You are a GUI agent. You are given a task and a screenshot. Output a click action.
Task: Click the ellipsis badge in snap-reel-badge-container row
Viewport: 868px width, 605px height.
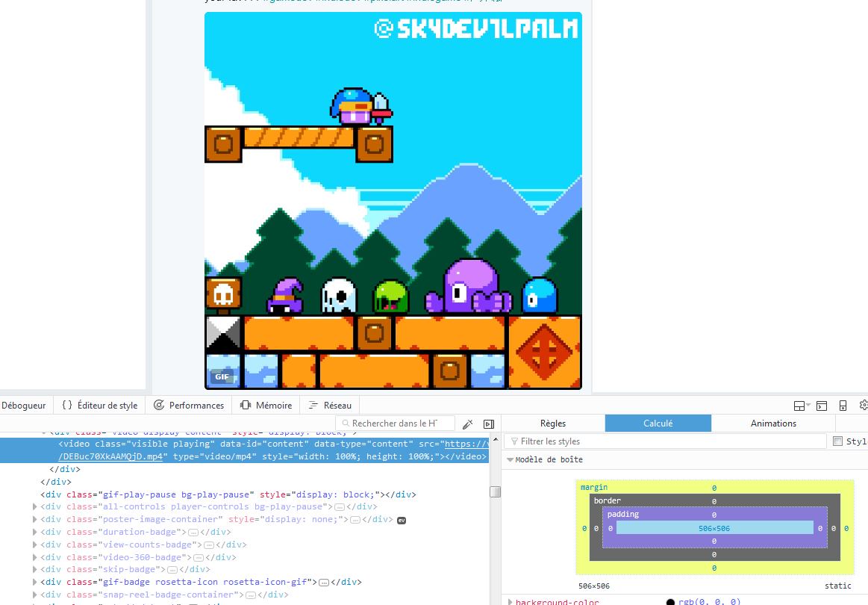tap(251, 595)
